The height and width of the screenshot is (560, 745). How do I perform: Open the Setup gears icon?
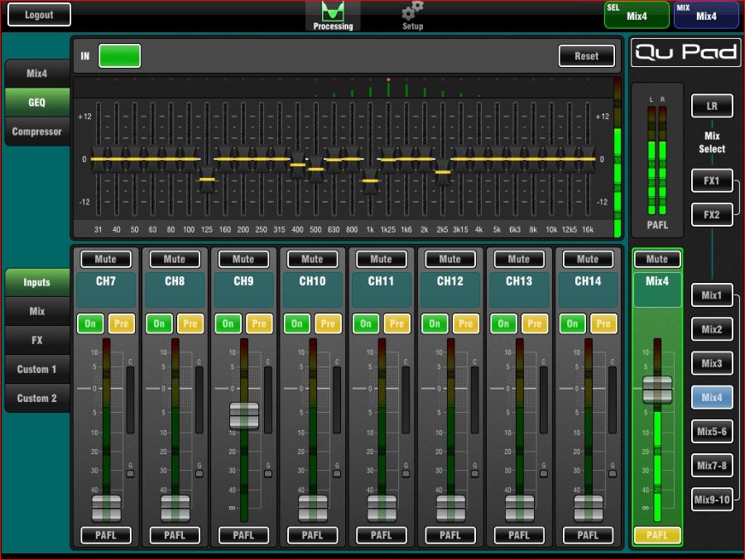[412, 16]
